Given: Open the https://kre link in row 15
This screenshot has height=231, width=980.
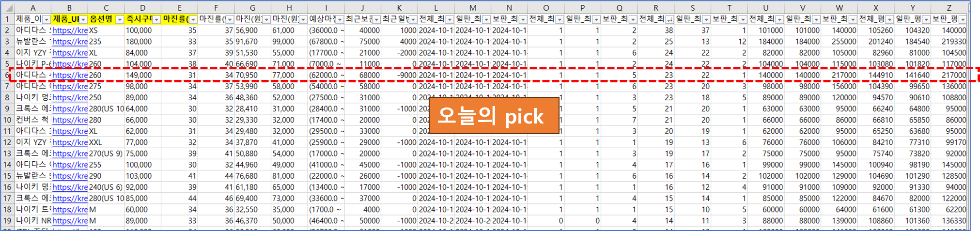Looking at the screenshot, I should pyautogui.click(x=70, y=176).
